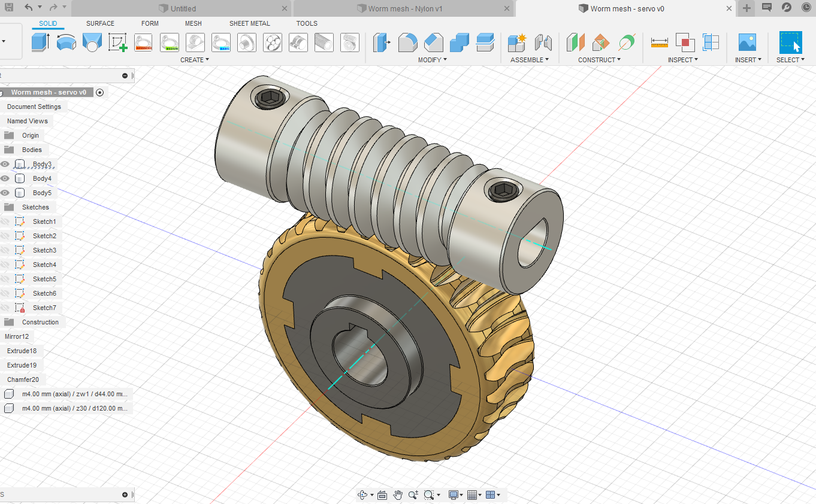Image resolution: width=816 pixels, height=504 pixels.
Task: Select the Measure tool
Action: (x=659, y=42)
